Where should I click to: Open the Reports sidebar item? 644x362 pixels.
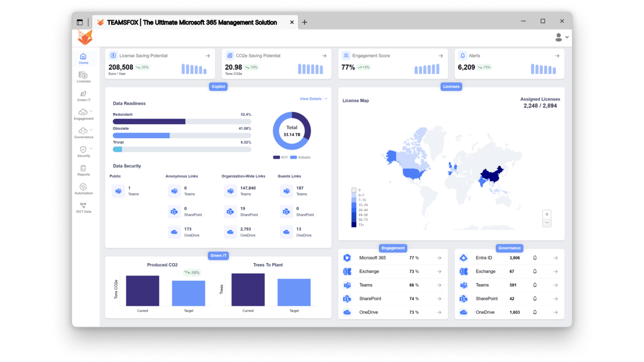[x=84, y=170]
